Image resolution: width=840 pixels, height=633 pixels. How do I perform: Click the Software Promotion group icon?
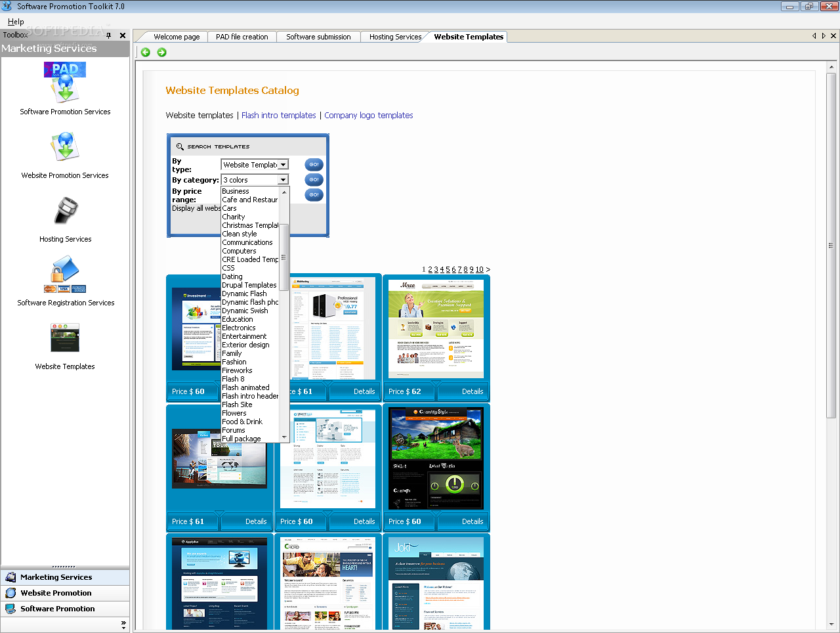pyautogui.click(x=10, y=609)
